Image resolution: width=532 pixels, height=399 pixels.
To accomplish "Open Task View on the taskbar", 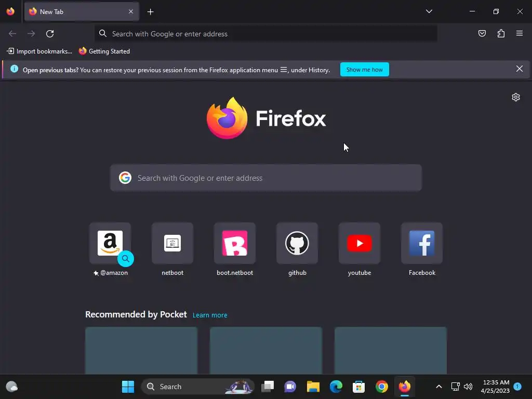I will pos(268,387).
